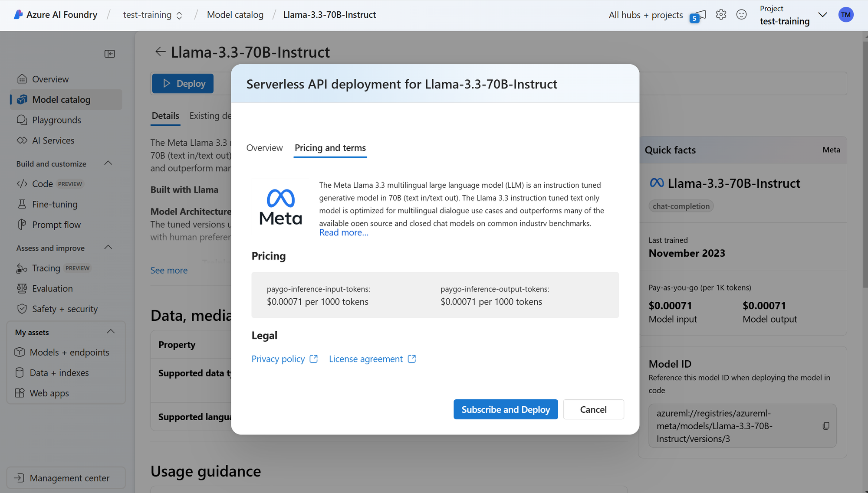Viewport: 868px width, 493px height.
Task: Click the feedback smiley face icon
Action: tap(741, 15)
